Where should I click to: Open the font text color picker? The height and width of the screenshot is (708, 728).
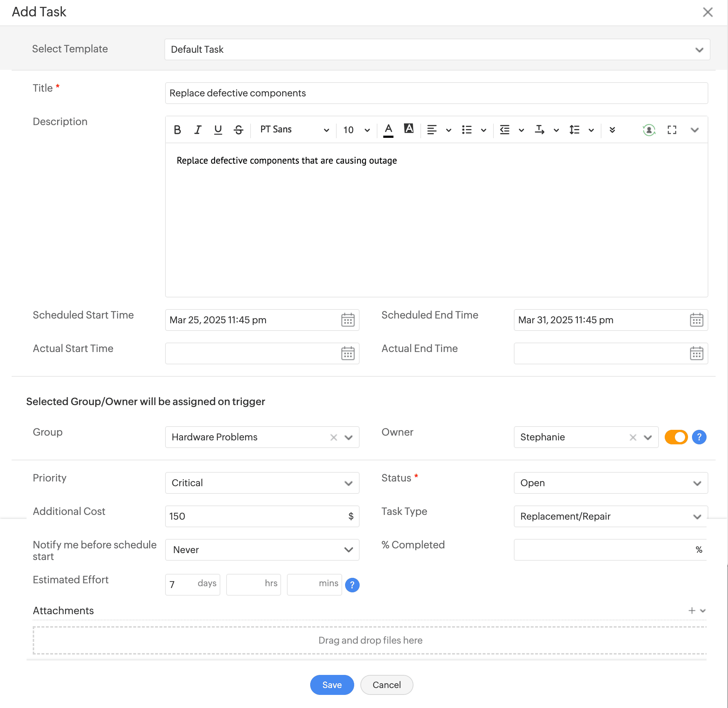point(388,130)
